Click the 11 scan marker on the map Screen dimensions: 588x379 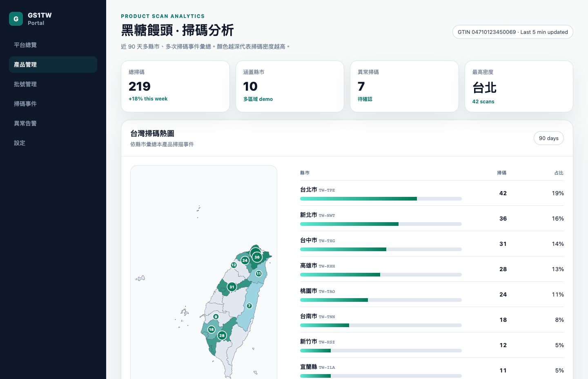click(x=258, y=274)
